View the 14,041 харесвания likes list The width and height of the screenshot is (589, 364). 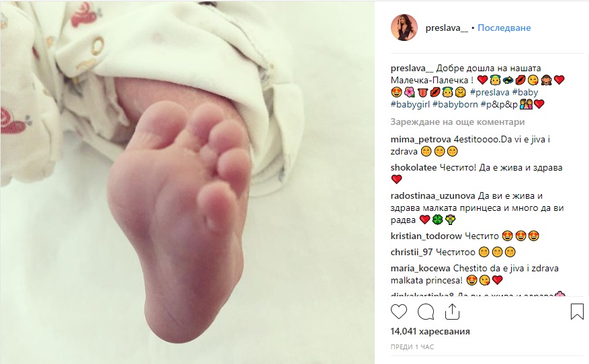430,332
